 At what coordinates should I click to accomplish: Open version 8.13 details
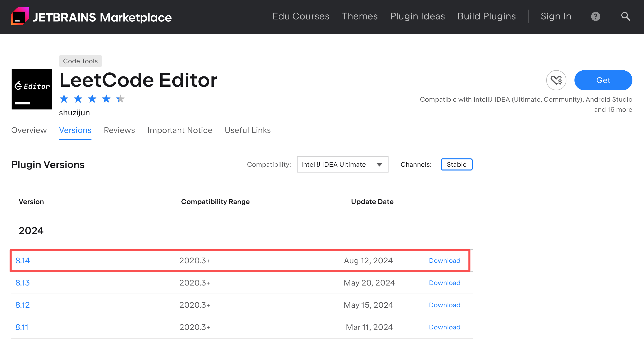[22, 283]
